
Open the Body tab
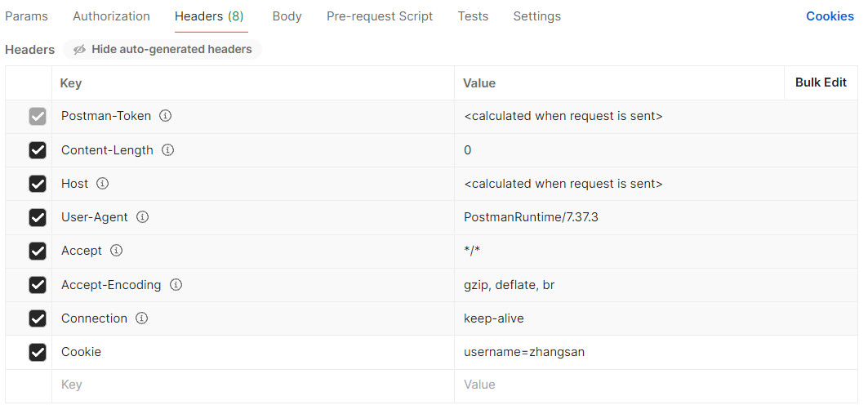pyautogui.click(x=287, y=16)
